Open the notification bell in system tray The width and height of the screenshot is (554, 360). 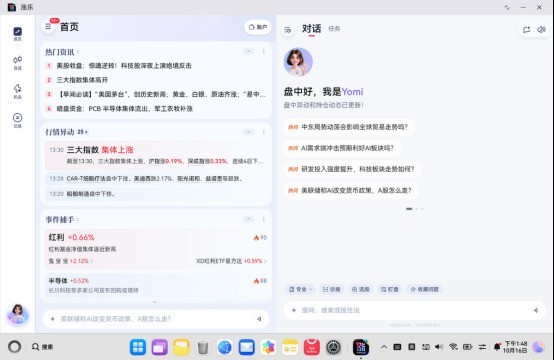pos(497,347)
